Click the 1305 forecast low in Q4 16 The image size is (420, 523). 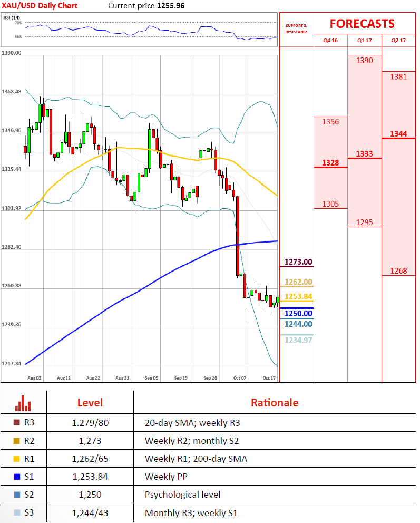pyautogui.click(x=330, y=204)
